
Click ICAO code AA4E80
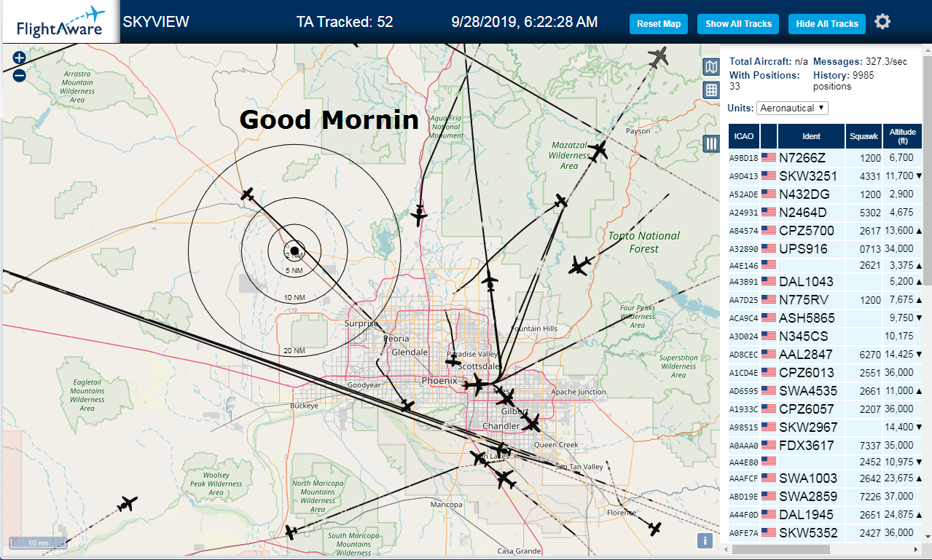(x=744, y=462)
